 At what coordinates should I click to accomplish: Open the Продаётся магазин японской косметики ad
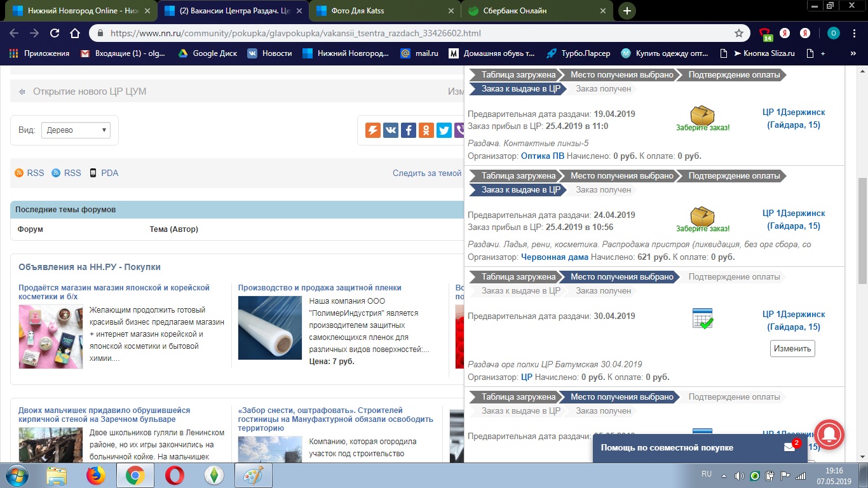114,292
